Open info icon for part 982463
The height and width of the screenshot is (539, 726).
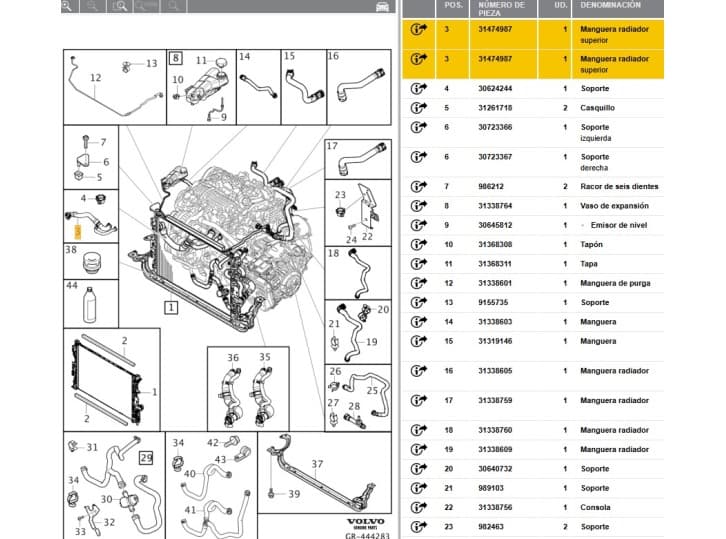tap(419, 526)
